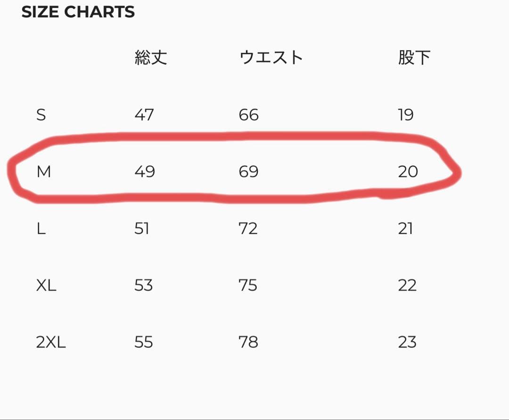
Task: Click the inseam value 21
Action: [x=405, y=229]
